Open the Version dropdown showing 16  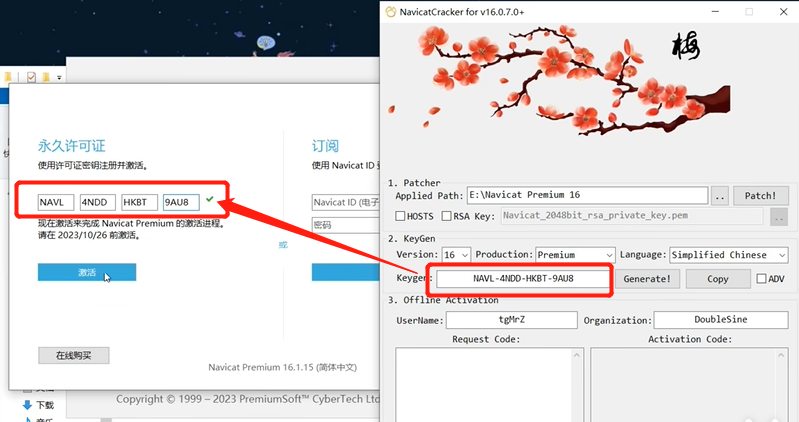click(x=456, y=255)
